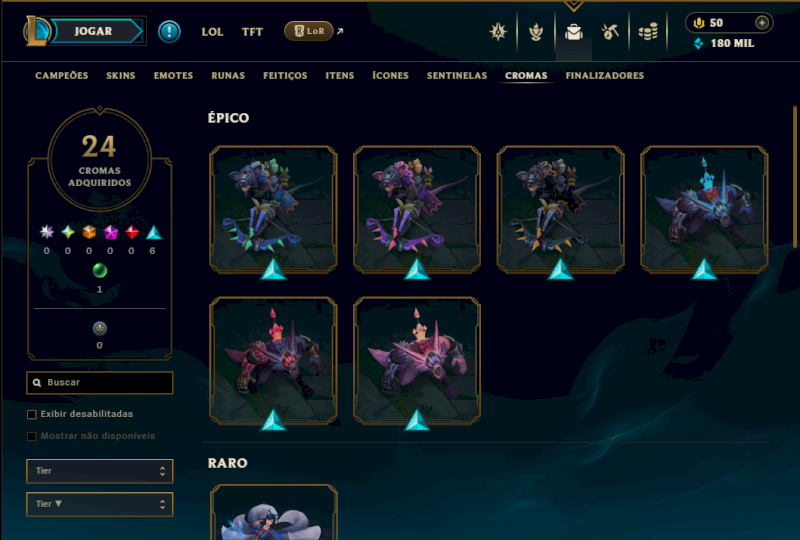Screen dimensions: 800x540
Task: Open the Tier sort order dropdown
Action: tap(99, 504)
